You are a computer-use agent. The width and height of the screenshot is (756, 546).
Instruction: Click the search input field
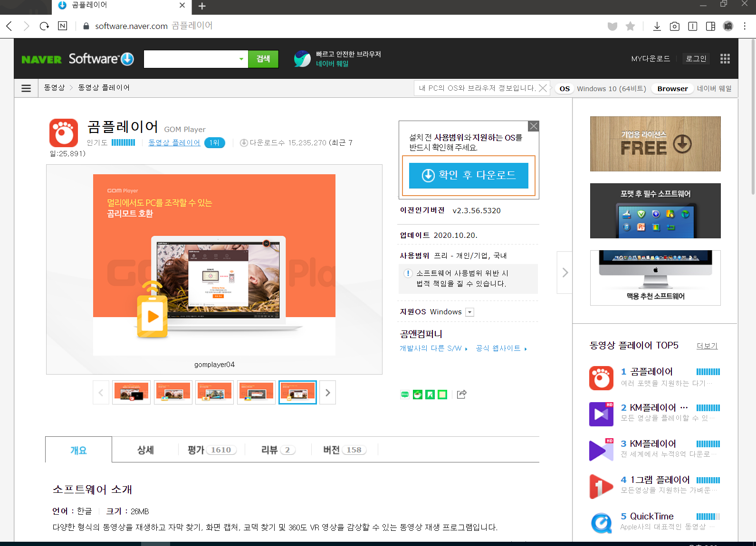click(x=190, y=59)
